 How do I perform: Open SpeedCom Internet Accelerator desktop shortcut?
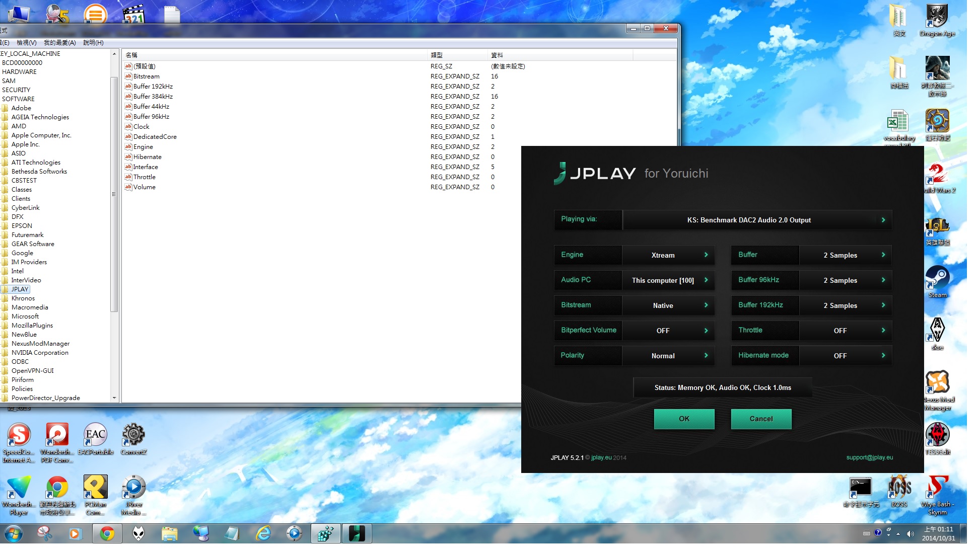(x=19, y=442)
